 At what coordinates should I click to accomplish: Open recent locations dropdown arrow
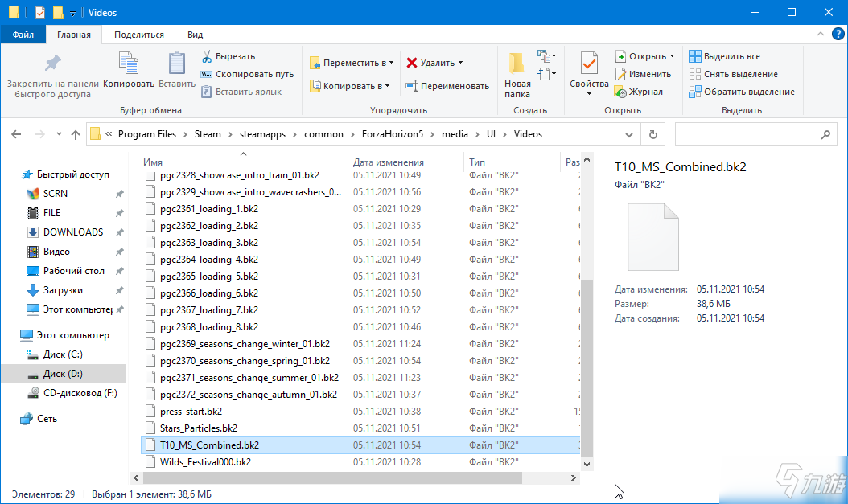(x=59, y=134)
